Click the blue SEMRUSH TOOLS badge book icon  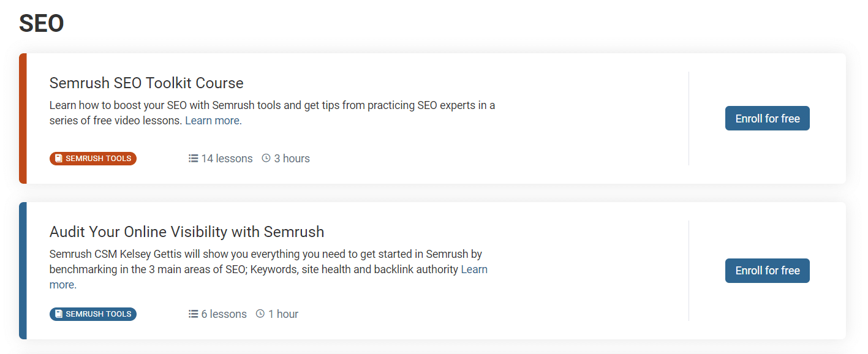59,314
